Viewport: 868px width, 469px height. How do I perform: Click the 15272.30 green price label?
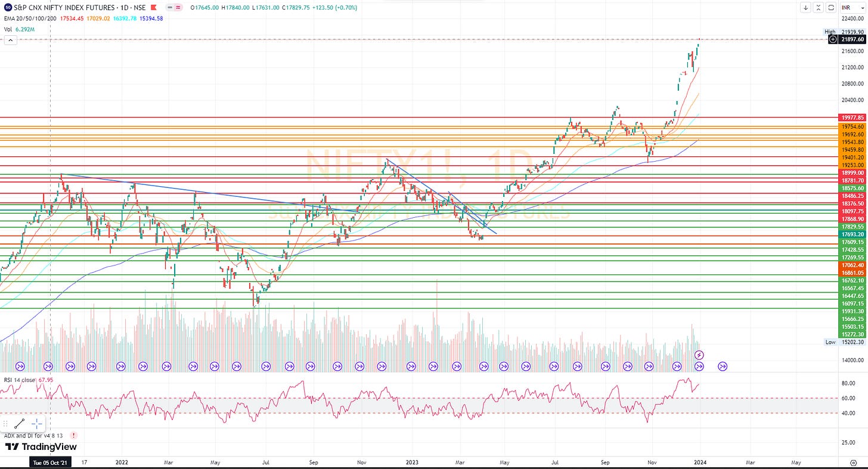pos(852,335)
